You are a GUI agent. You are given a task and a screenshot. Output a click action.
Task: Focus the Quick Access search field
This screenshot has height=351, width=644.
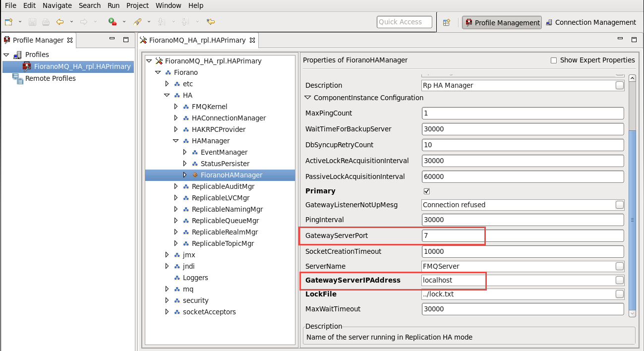click(404, 22)
